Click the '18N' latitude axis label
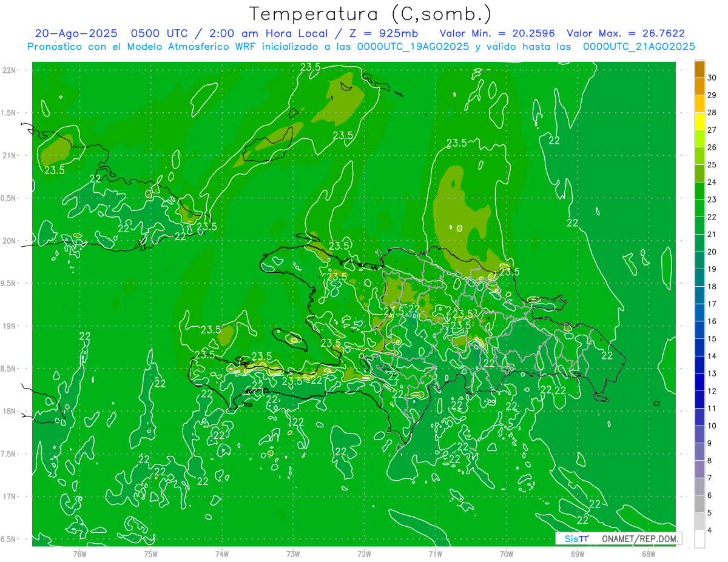Screen dimensions: 728x562 pyautogui.click(x=10, y=411)
